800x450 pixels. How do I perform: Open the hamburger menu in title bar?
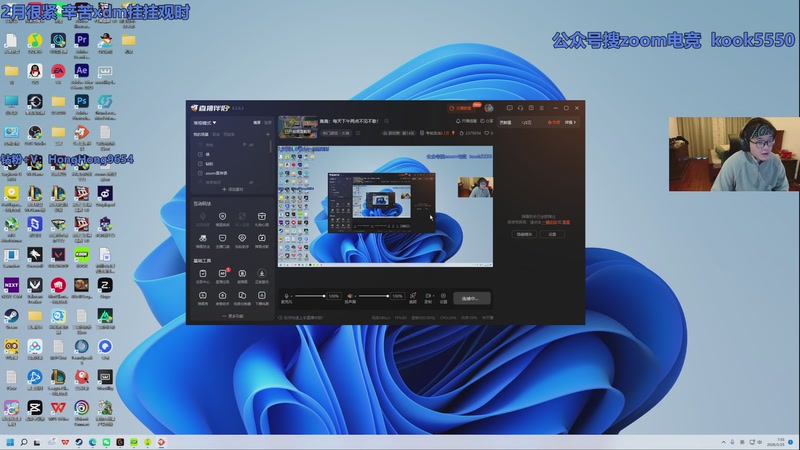542,108
